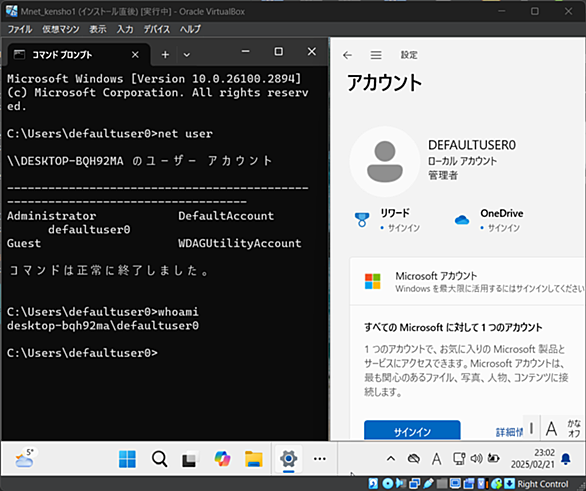The height and width of the screenshot is (491, 586).
Task: Open the clock showing 23:02
Action: point(533,458)
